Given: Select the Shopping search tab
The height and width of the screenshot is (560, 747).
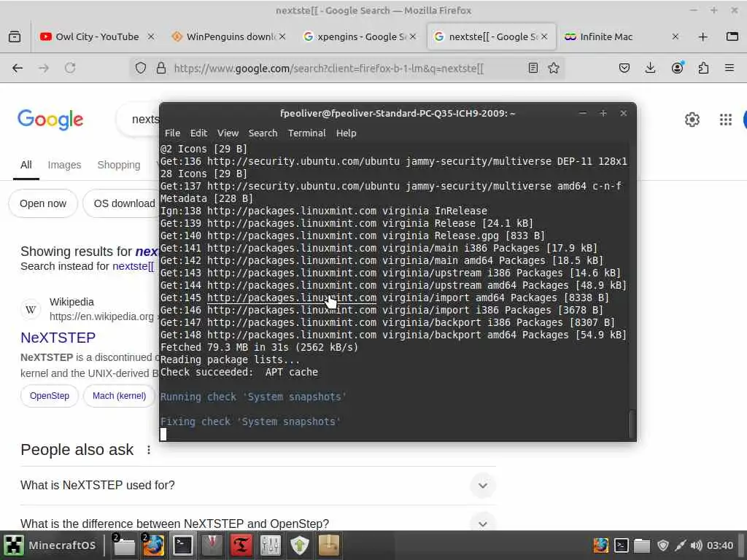Looking at the screenshot, I should point(119,165).
